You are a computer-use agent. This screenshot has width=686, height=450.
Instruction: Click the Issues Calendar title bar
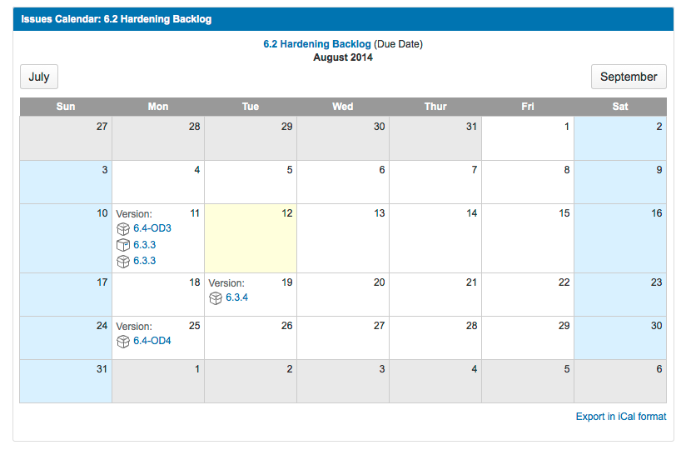(342, 19)
